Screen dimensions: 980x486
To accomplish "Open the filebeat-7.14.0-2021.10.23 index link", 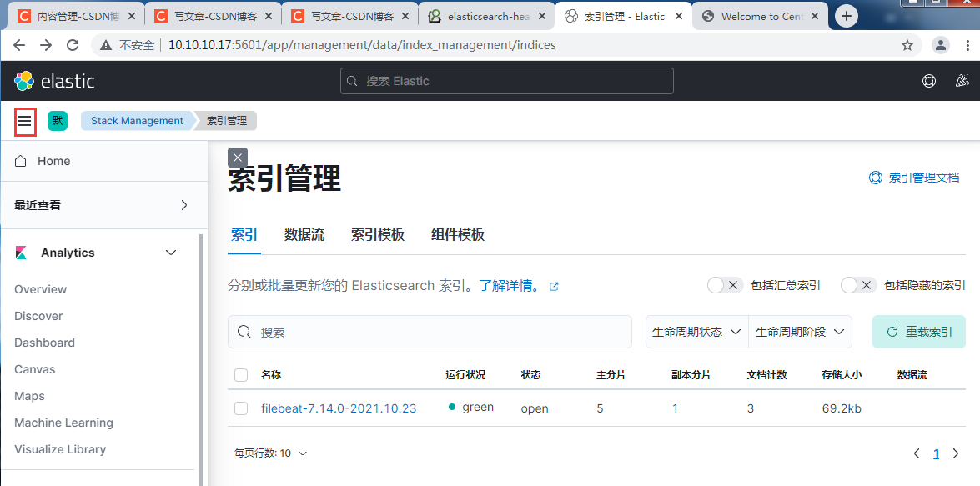I will point(339,408).
